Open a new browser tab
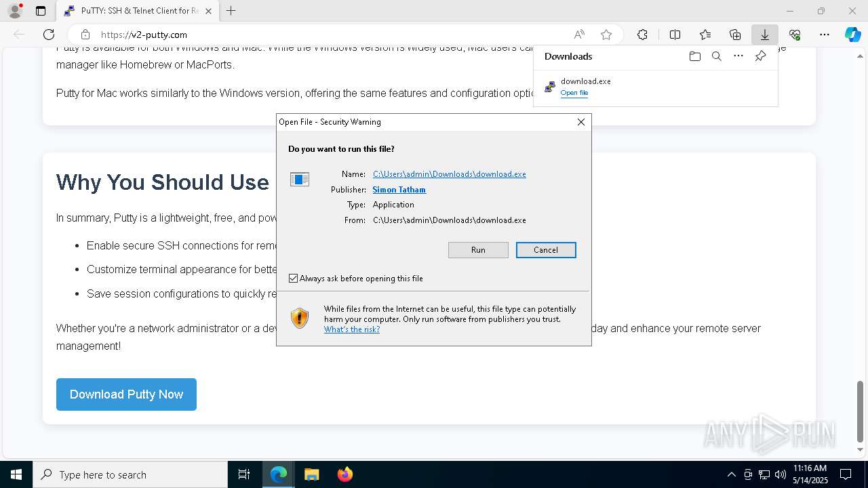868x488 pixels. 231,11
